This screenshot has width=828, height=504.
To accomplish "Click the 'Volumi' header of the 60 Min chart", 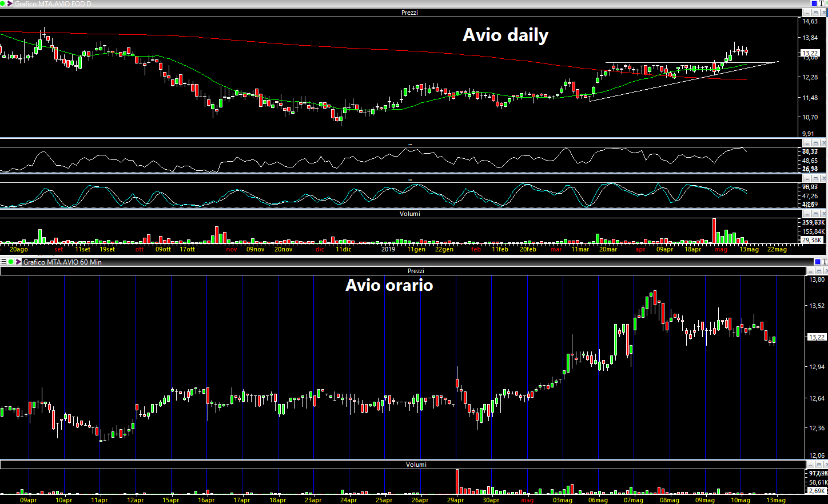I will (416, 465).
